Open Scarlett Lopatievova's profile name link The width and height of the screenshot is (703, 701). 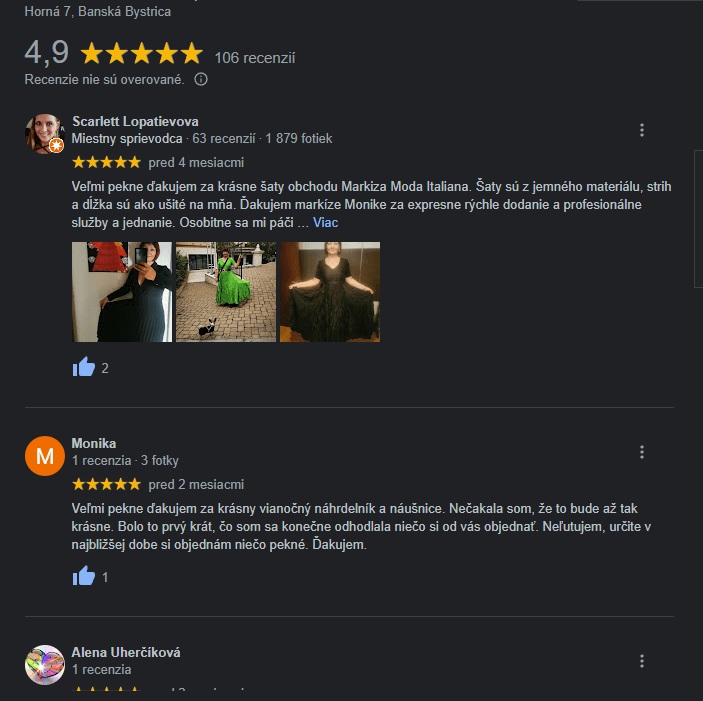(x=135, y=121)
